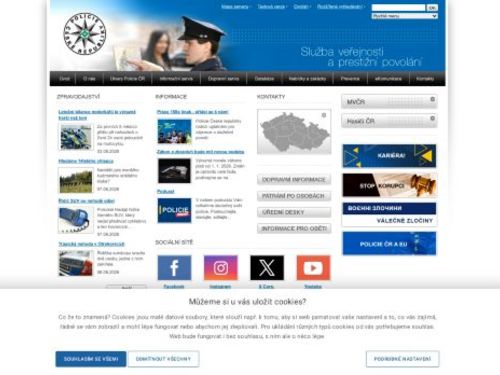
Task: Open the Kariéra banner
Action: 389,156
